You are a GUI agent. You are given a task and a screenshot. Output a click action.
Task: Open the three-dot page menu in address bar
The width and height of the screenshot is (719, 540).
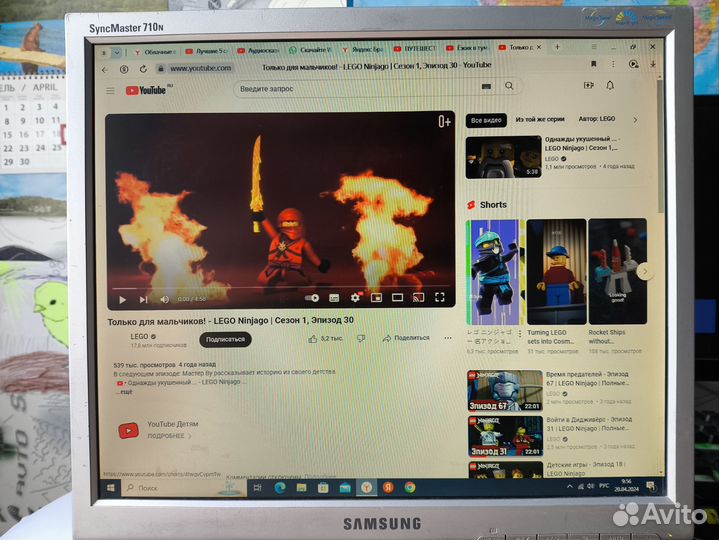(613, 64)
